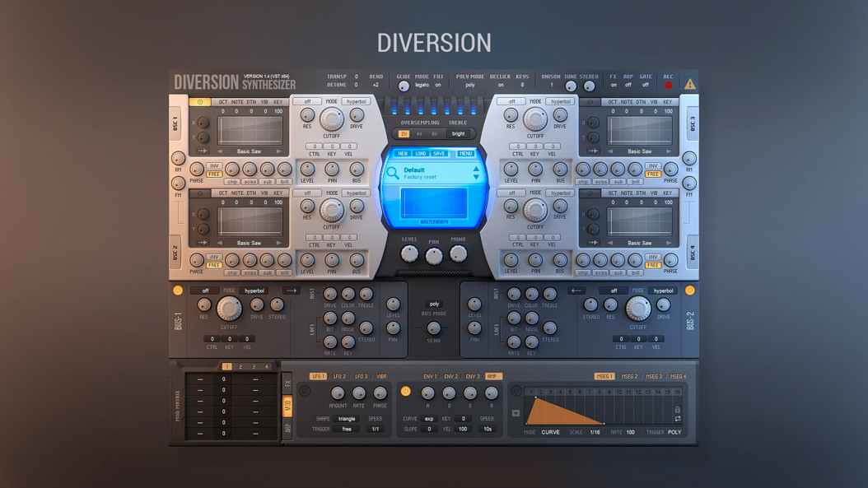The width and height of the screenshot is (868, 488).
Task: Toggle the OSC 2 sub button
Action: coord(268,272)
